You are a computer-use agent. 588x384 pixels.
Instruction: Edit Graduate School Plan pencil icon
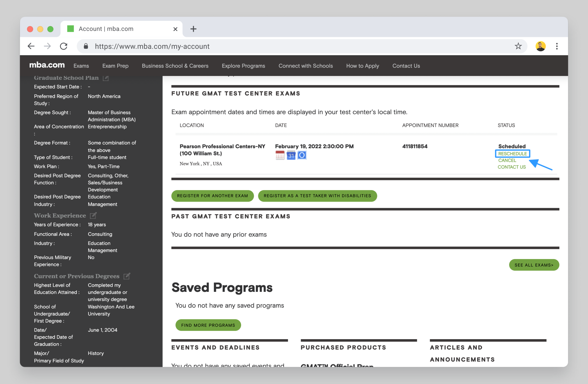point(106,78)
